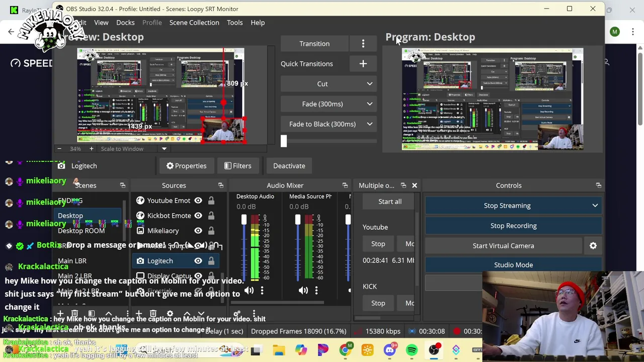This screenshot has height=362, width=644.
Task: Mute the Media Source audio speaker
Action: click(303, 290)
